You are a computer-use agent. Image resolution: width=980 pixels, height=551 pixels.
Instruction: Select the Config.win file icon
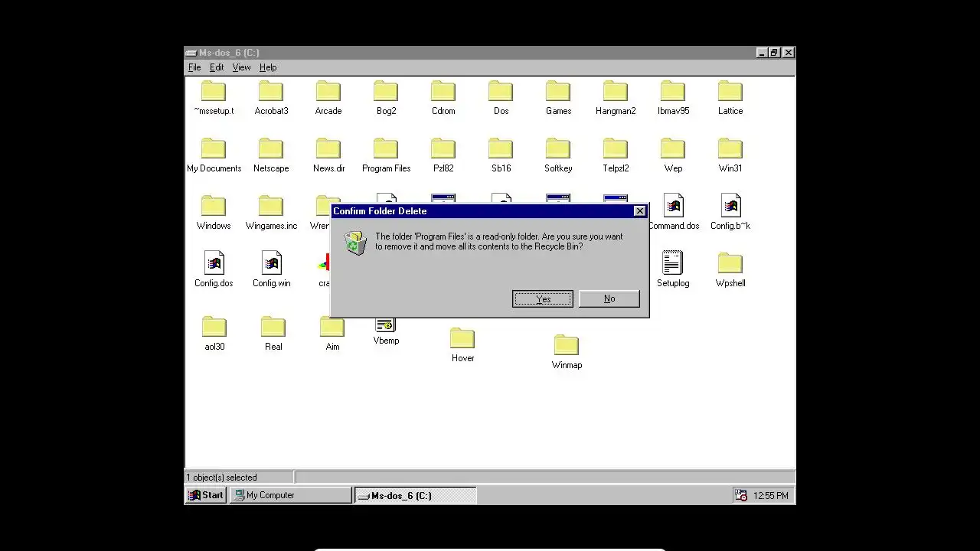click(x=271, y=263)
